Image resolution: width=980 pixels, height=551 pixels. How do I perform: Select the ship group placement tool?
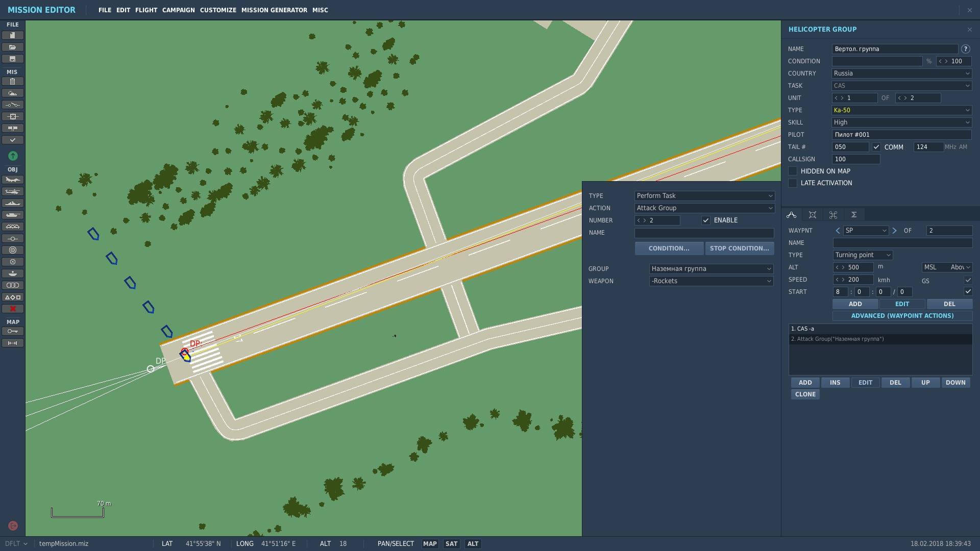click(13, 204)
